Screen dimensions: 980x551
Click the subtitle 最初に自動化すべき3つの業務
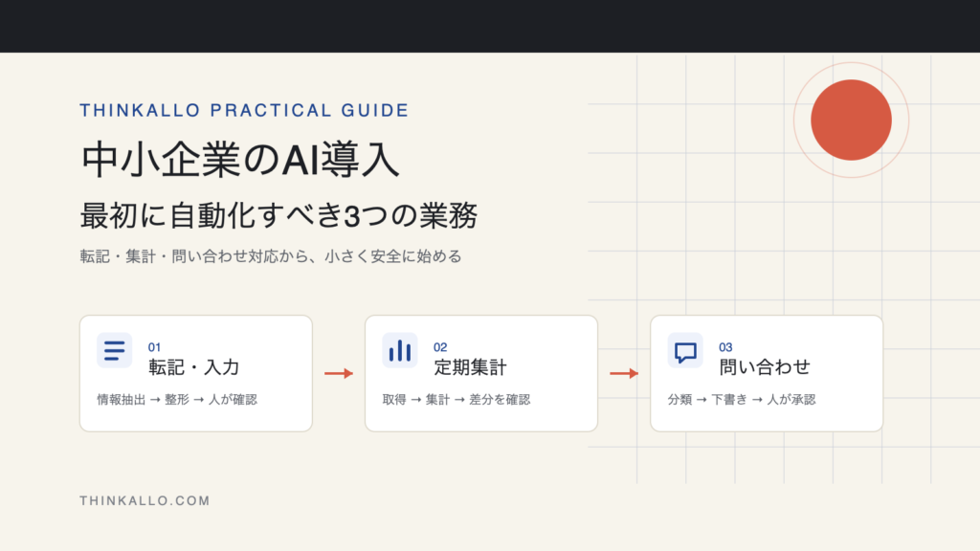coord(278,215)
